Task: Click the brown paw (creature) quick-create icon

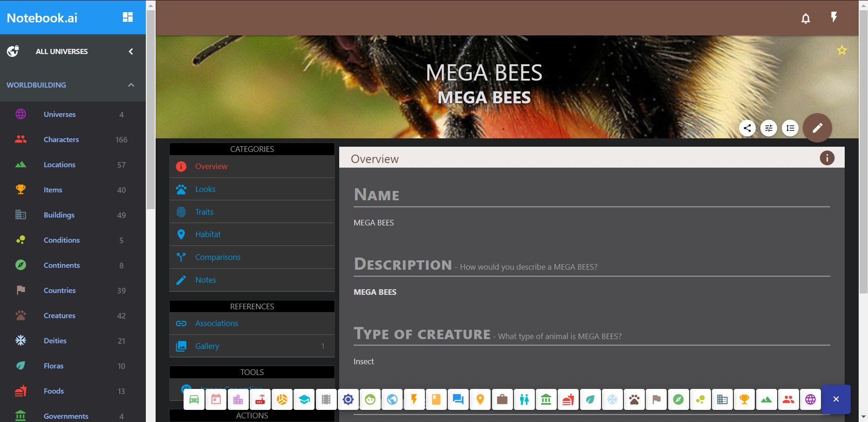Action: 634,400
